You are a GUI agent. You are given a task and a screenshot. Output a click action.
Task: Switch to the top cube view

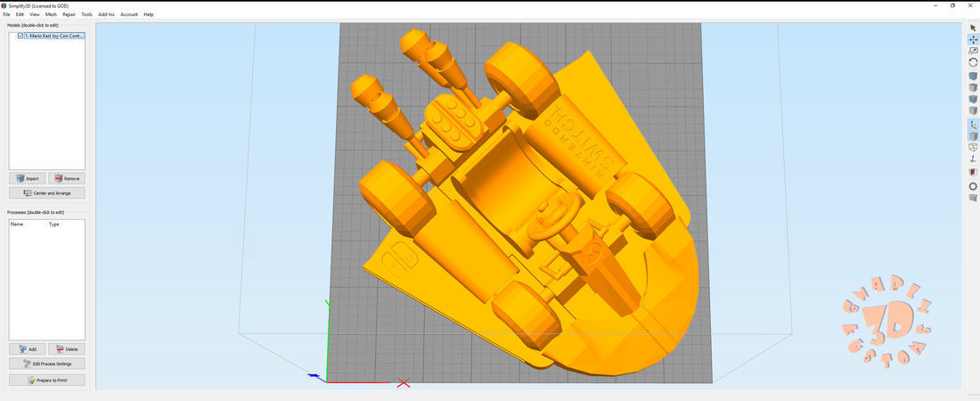pos(973,87)
